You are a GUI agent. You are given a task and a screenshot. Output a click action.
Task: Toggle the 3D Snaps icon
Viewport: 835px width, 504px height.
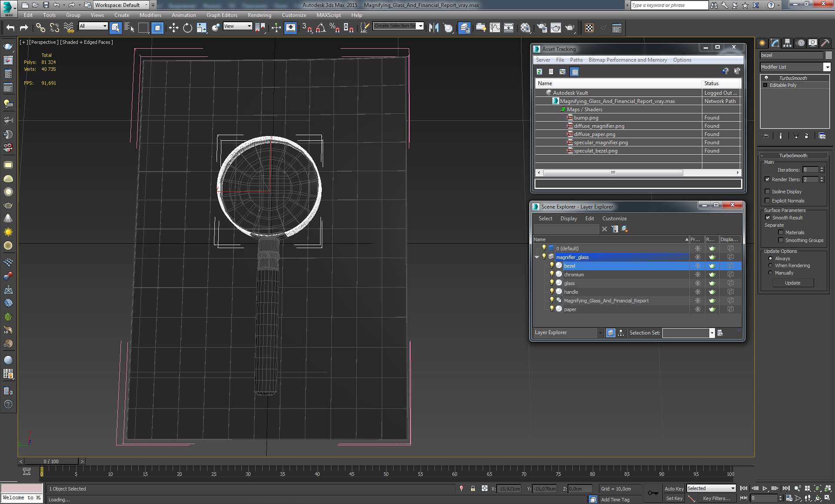(307, 28)
